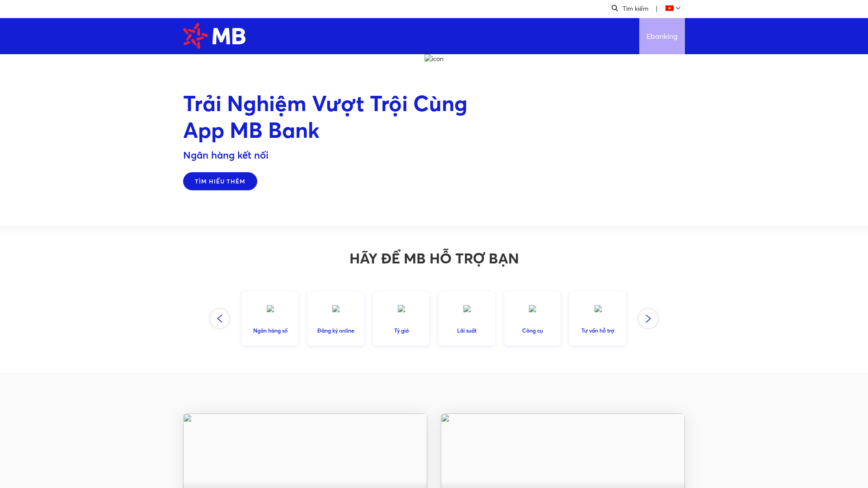Click the MB Bank logo
Image resolution: width=868 pixels, height=488 pixels.
coord(214,36)
